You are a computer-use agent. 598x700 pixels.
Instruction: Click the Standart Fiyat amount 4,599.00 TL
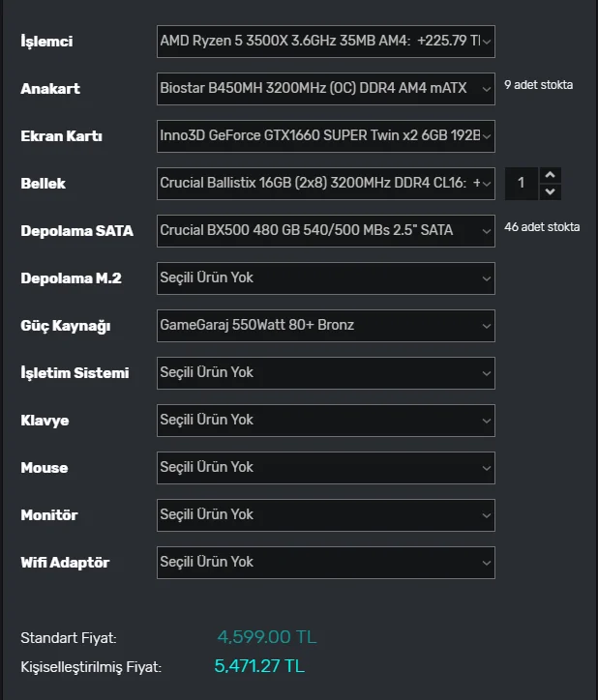(266, 637)
